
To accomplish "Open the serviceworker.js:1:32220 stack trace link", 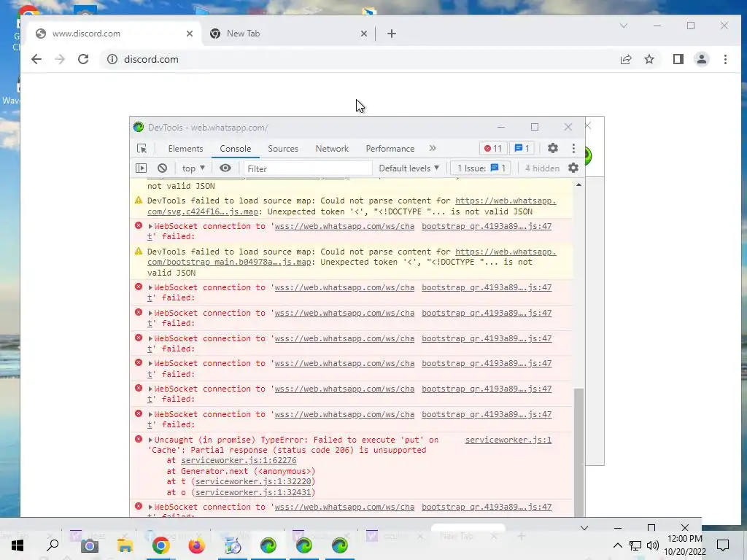I will pos(253,481).
